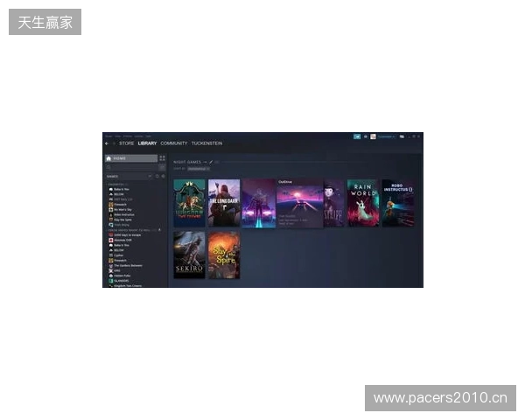This screenshot has width=525, height=420.
Task: Select Slay the Spire game cover
Action: pyautogui.click(x=223, y=255)
